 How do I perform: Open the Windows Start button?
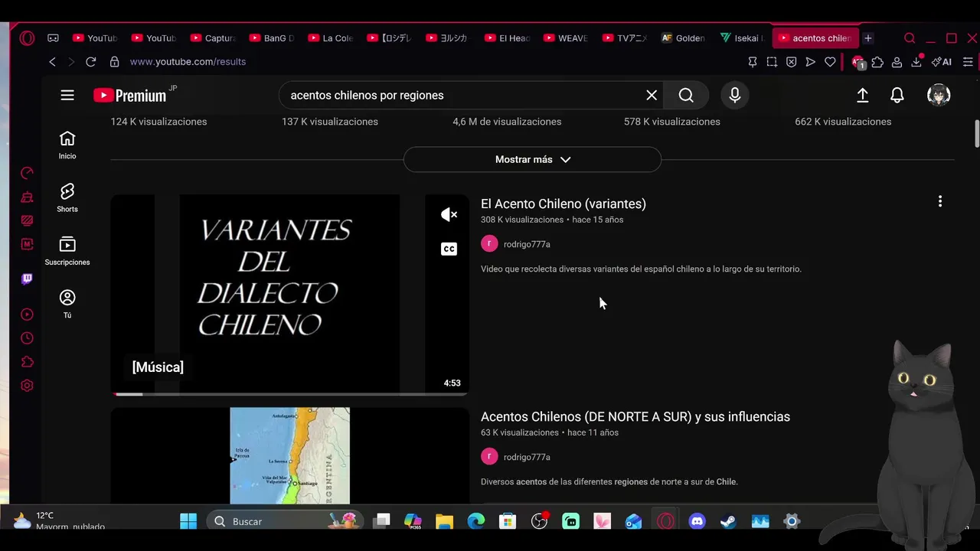tap(188, 521)
